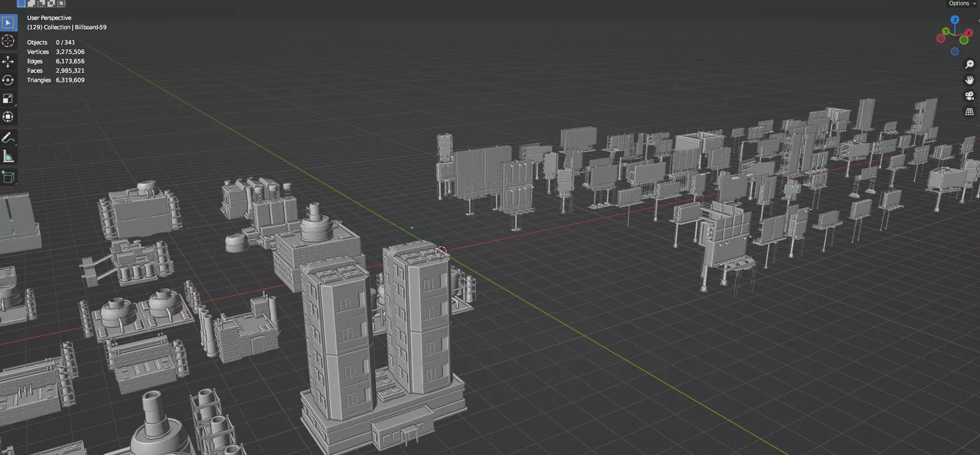Choose the Rotate tool
Image resolution: width=980 pixels, height=455 pixels.
pos(8,80)
